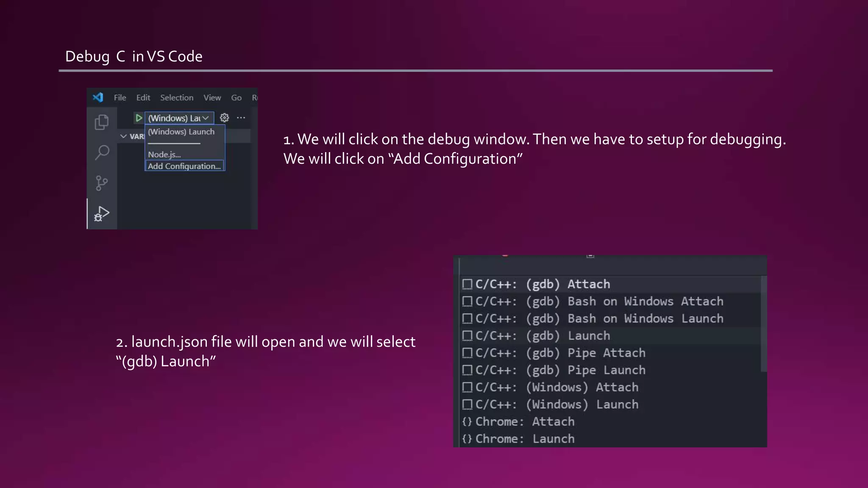Open the Go menu

(x=236, y=97)
